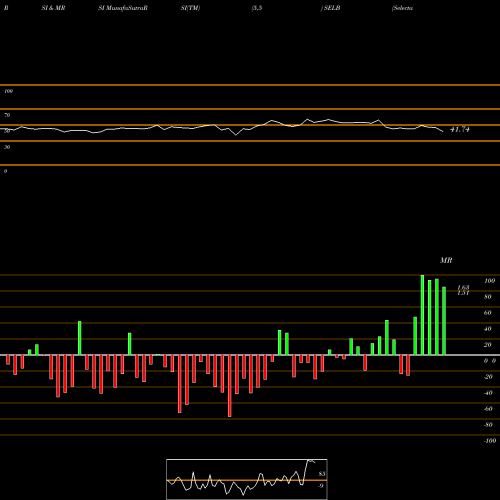Click the RSI axis label 30
The width and height of the screenshot is (500, 500).
tap(7, 147)
